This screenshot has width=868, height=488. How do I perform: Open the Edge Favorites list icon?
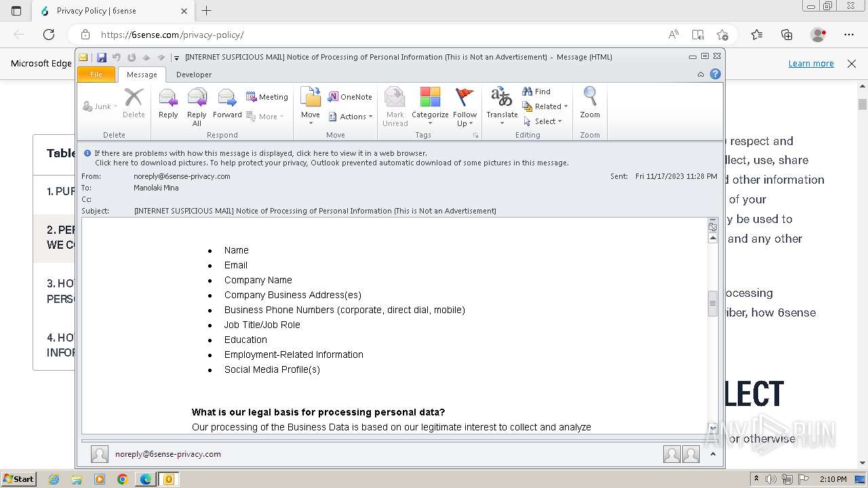coord(757,35)
